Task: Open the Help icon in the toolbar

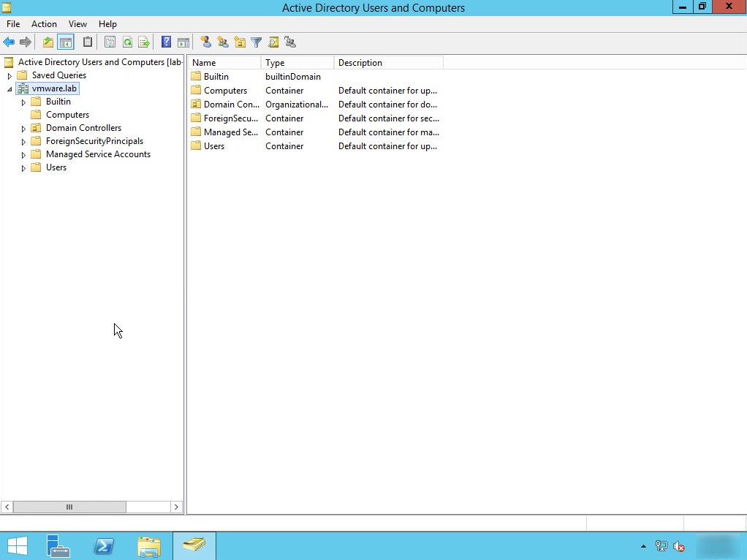Action: click(x=164, y=42)
